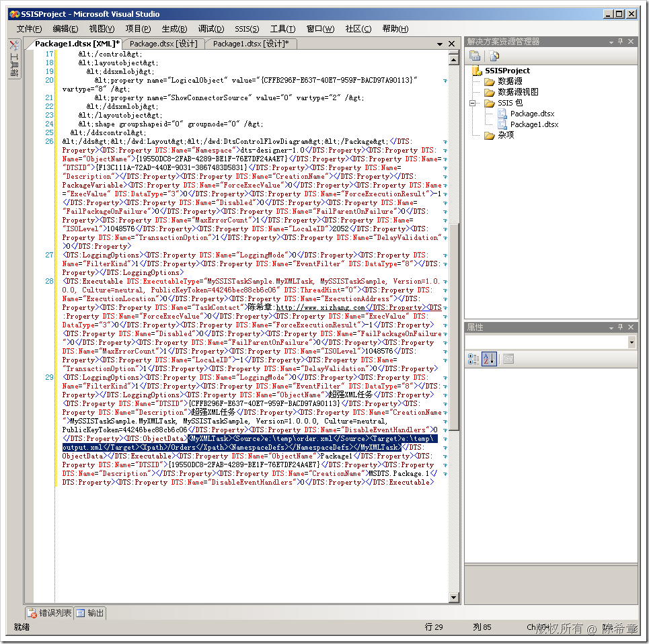This screenshot has height=644, width=649.
Task: Select the 杂项 folder
Action: pyautogui.click(x=505, y=135)
